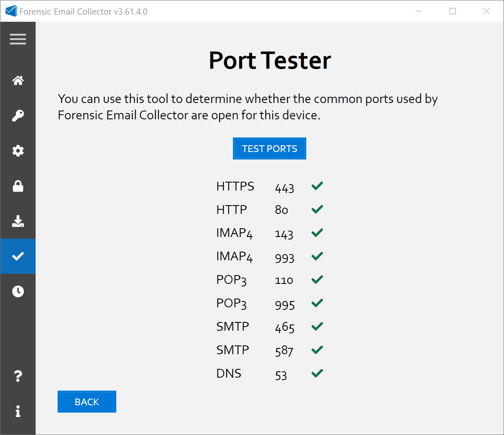Click the POP3 995 status checkmark
Image resolution: width=504 pixels, height=435 pixels.
pyautogui.click(x=317, y=303)
